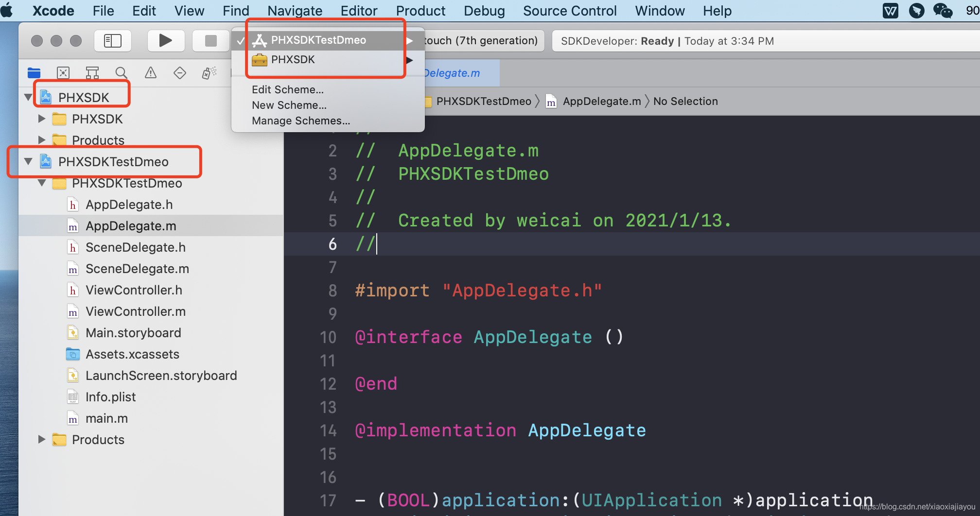This screenshot has height=516, width=980.
Task: Click the Stop button in toolbar
Action: click(210, 41)
